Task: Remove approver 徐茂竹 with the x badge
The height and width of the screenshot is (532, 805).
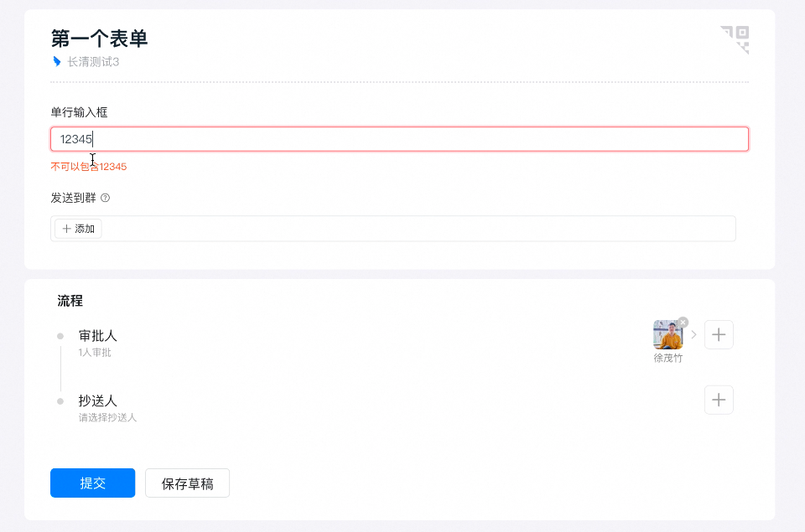Action: tap(683, 323)
